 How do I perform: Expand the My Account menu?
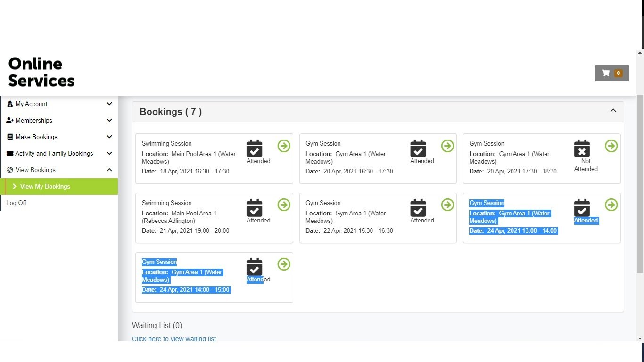click(x=59, y=104)
